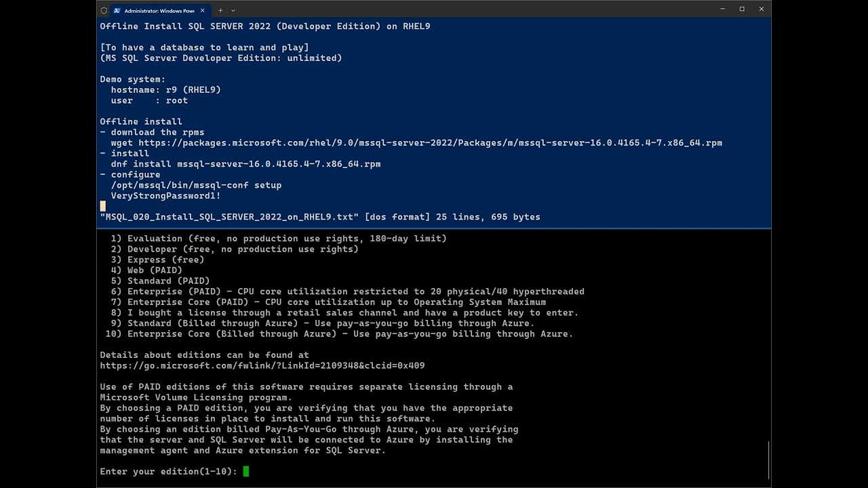Viewport: 868px width, 488px height.
Task: Maximize the Windows Terminal window
Action: [742, 9]
